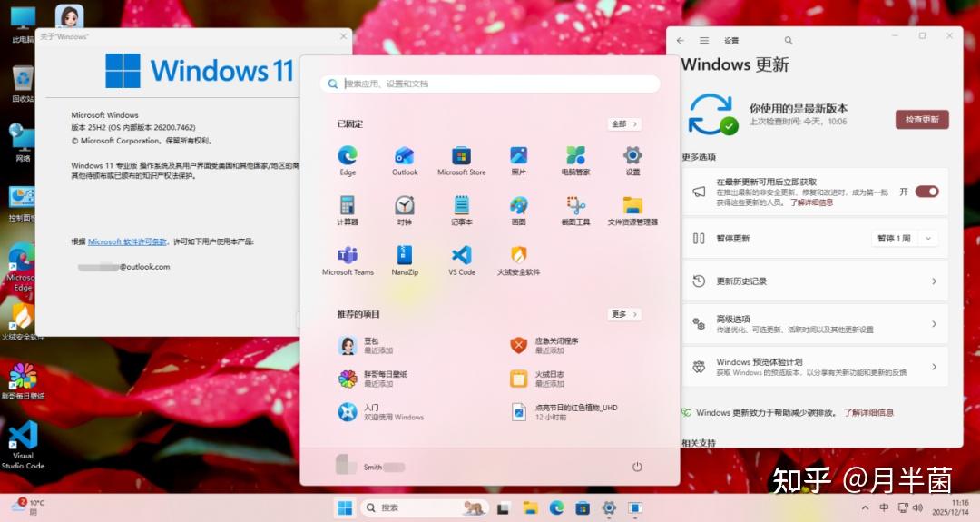980x522 pixels.
Task: Open 高级选项 advanced options
Action: (815, 324)
